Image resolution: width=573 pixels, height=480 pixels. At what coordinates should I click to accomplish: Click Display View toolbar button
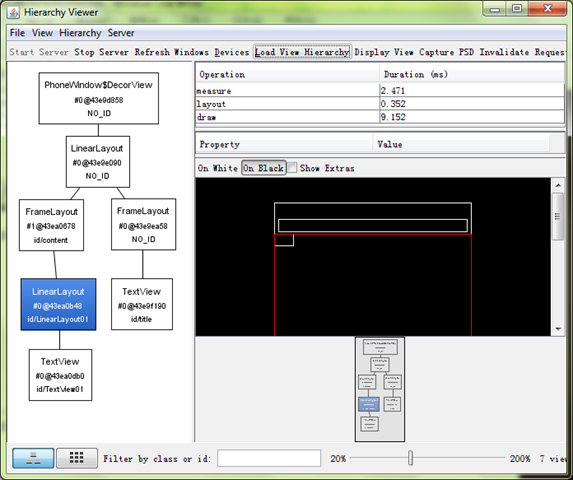tap(384, 52)
